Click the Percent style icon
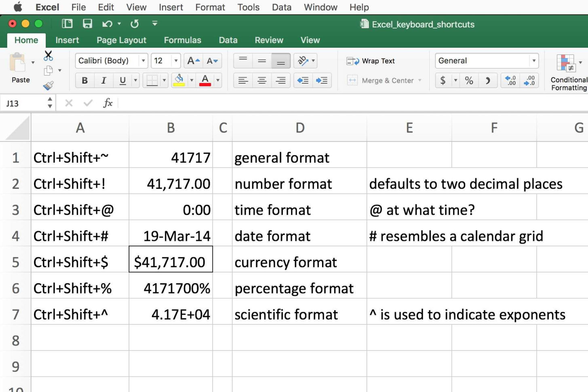The height and width of the screenshot is (392, 588). [469, 80]
